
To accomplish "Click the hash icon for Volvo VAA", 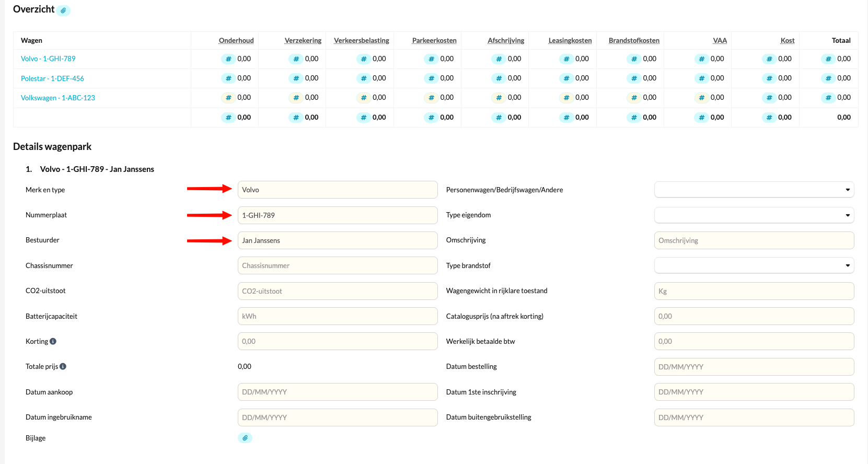I will [702, 59].
